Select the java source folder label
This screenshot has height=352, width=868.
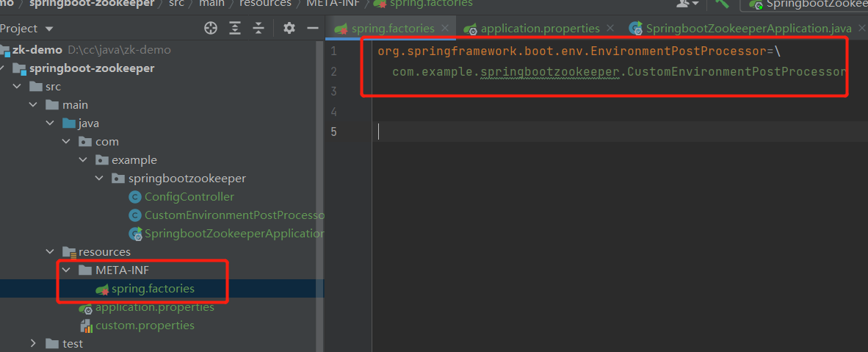point(89,123)
